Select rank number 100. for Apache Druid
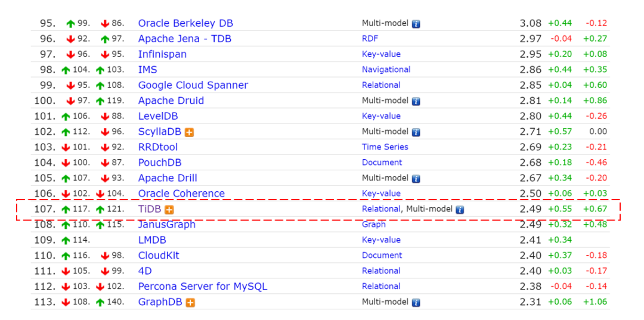644x320 pixels. [x=44, y=101]
